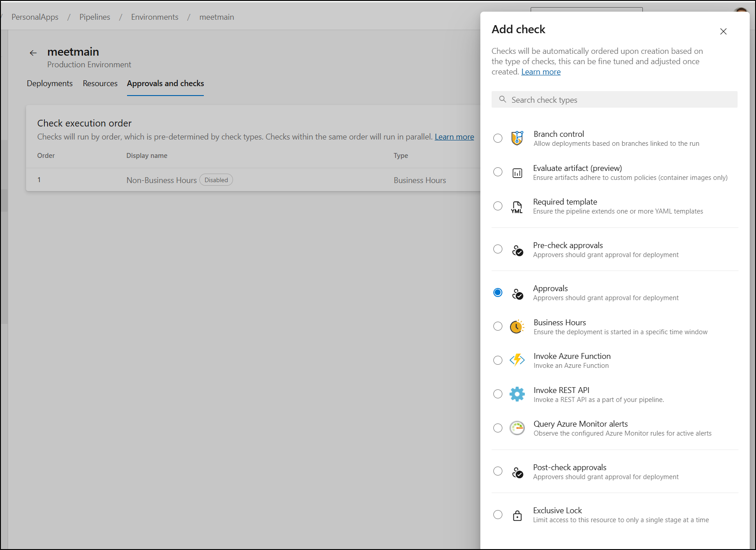Navigate to PersonalApps breadcrumb
Image resolution: width=756 pixels, height=550 pixels.
(x=35, y=17)
